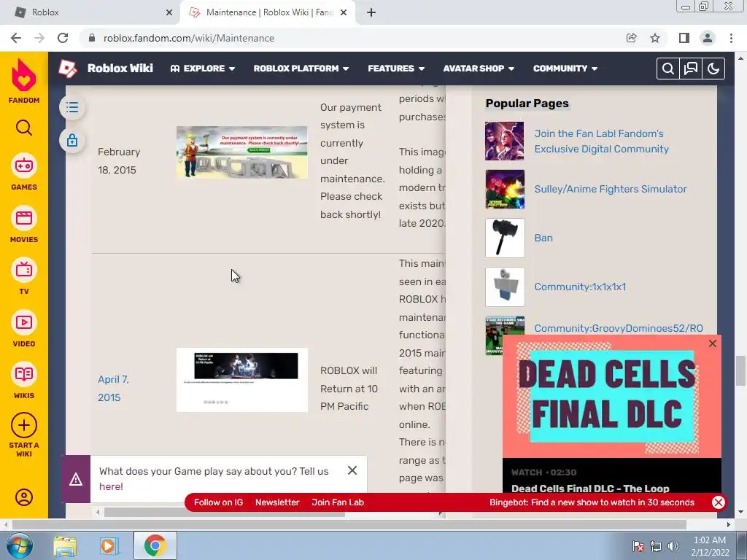Click the page vertical scrollbar thumb
The image size is (747, 560).
tap(740, 370)
